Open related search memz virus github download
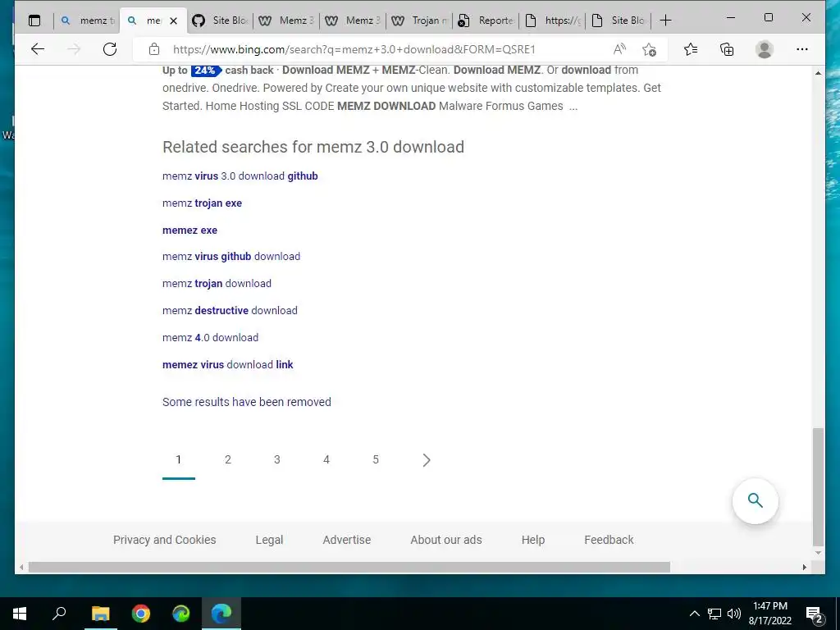The image size is (840, 630). (x=231, y=257)
